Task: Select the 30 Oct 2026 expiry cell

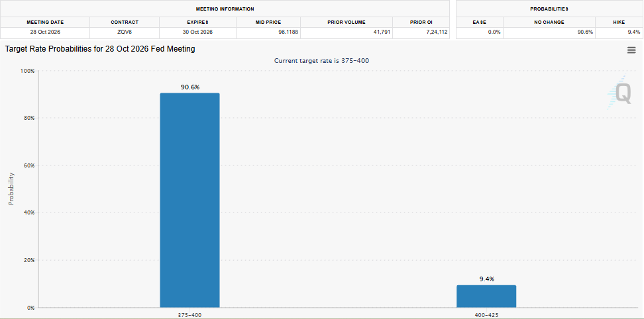Action: coord(198,32)
